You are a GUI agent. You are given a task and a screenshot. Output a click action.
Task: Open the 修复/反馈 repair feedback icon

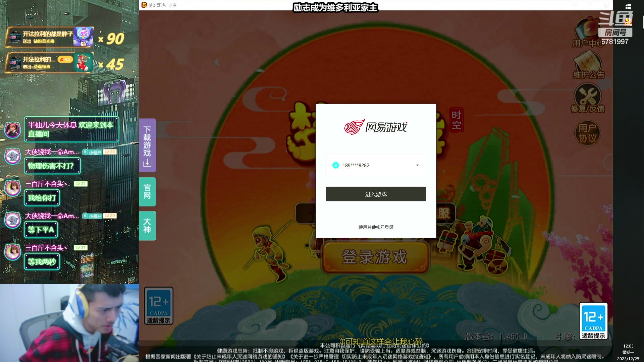pos(588,98)
